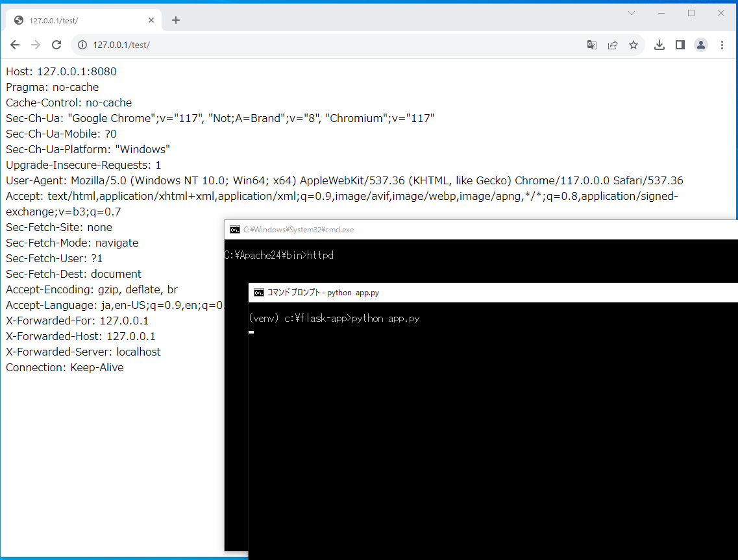Reload the current page

(56, 45)
